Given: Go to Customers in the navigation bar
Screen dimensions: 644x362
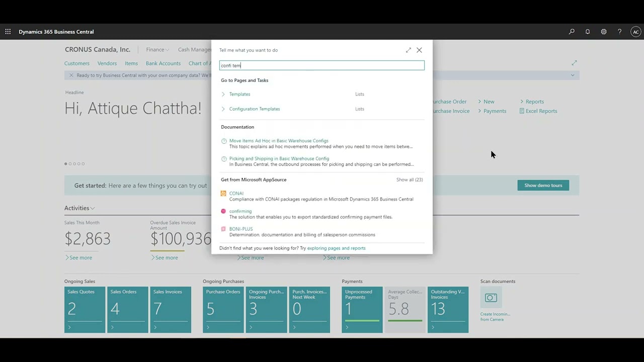Looking at the screenshot, I should coord(77,63).
